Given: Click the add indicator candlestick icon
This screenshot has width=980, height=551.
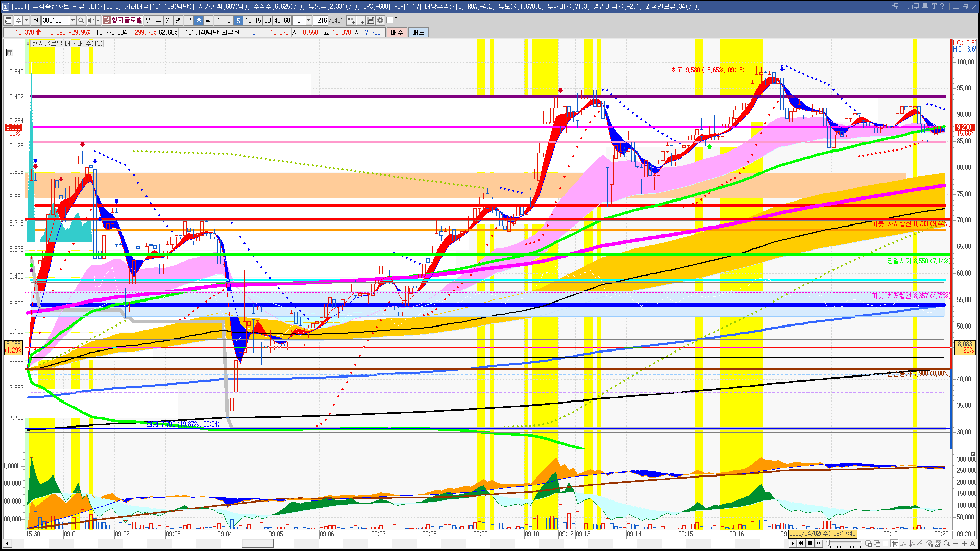Looking at the screenshot, I should [x=351, y=20].
